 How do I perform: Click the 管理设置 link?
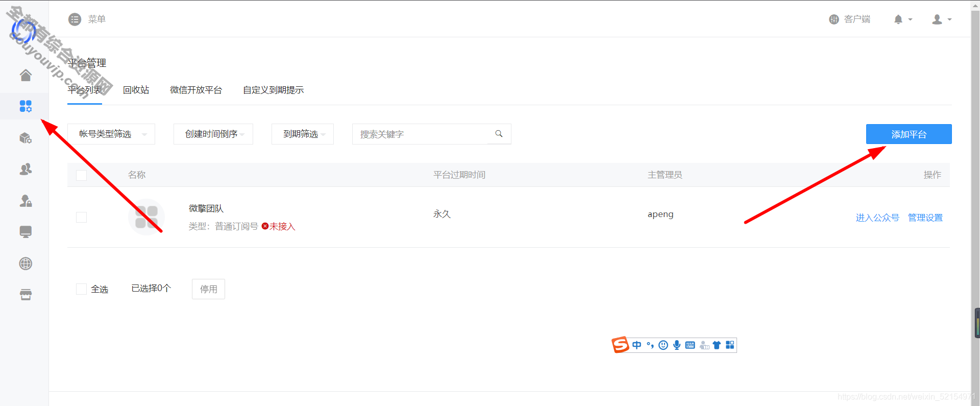tap(925, 218)
